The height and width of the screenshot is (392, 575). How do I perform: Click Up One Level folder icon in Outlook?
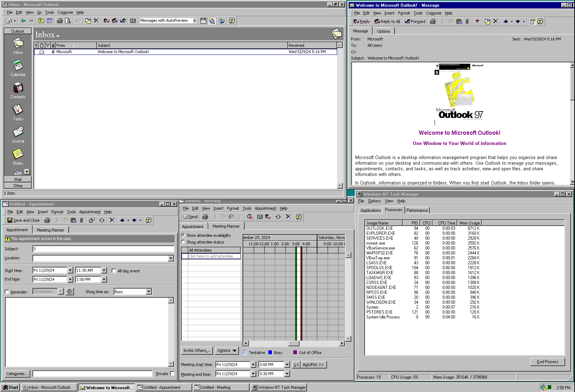(x=42, y=21)
